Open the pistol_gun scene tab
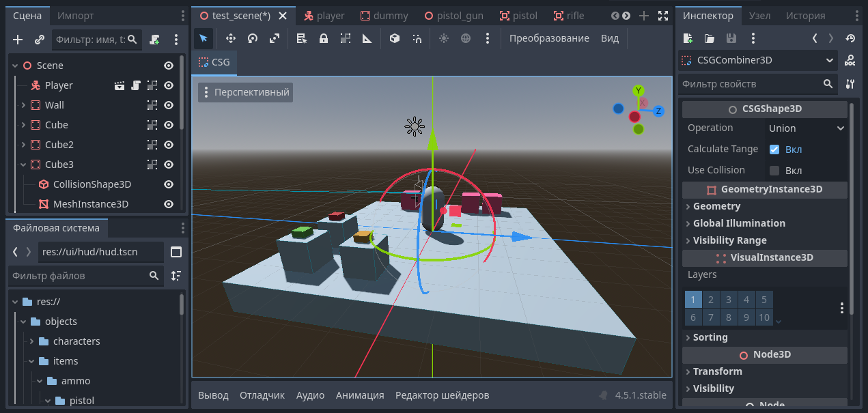Screen dimensions: 868x413 click(456, 16)
